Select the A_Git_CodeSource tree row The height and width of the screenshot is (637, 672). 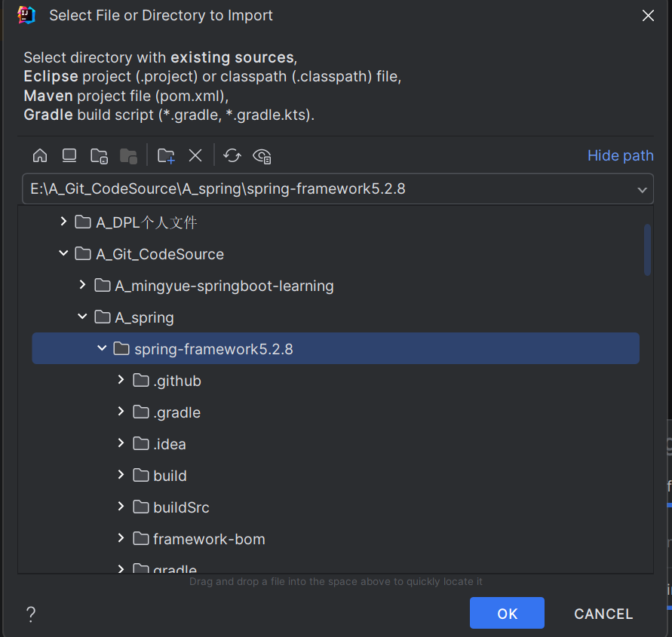pos(336,254)
